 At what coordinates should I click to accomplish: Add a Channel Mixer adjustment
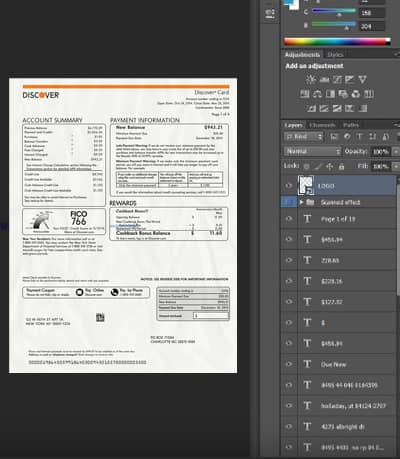click(356, 94)
